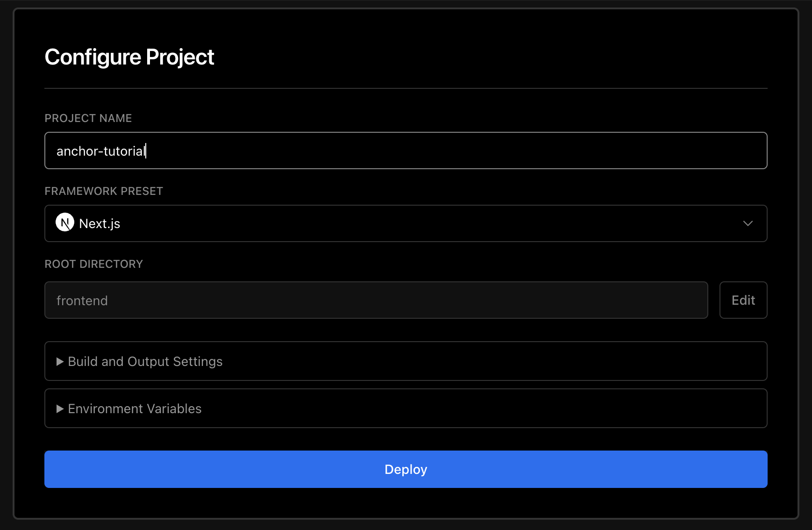Image resolution: width=812 pixels, height=530 pixels.
Task: Expand the Environment Variables section
Action: click(135, 408)
